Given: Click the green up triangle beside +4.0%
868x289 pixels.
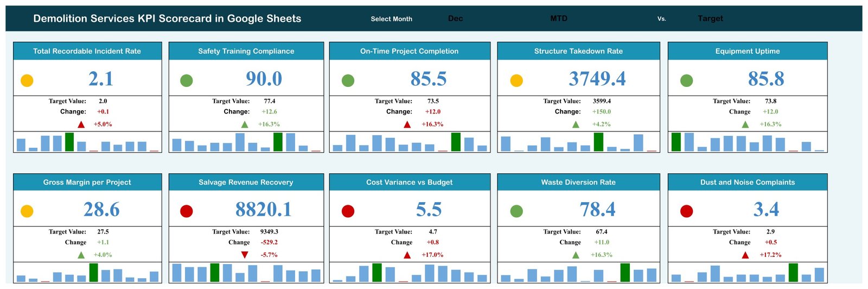Looking at the screenshot, I should [x=81, y=255].
